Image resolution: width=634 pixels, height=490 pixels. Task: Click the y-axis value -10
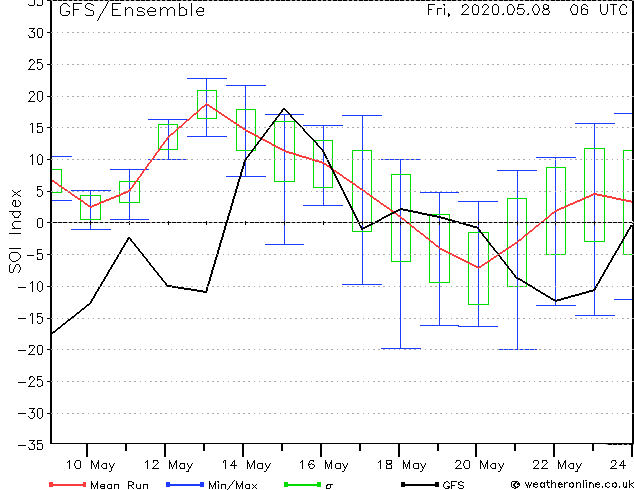[x=30, y=287]
